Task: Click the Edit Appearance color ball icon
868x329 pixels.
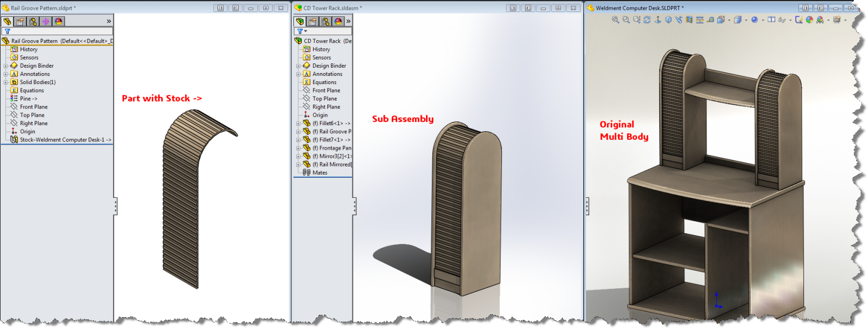Action: (x=809, y=20)
